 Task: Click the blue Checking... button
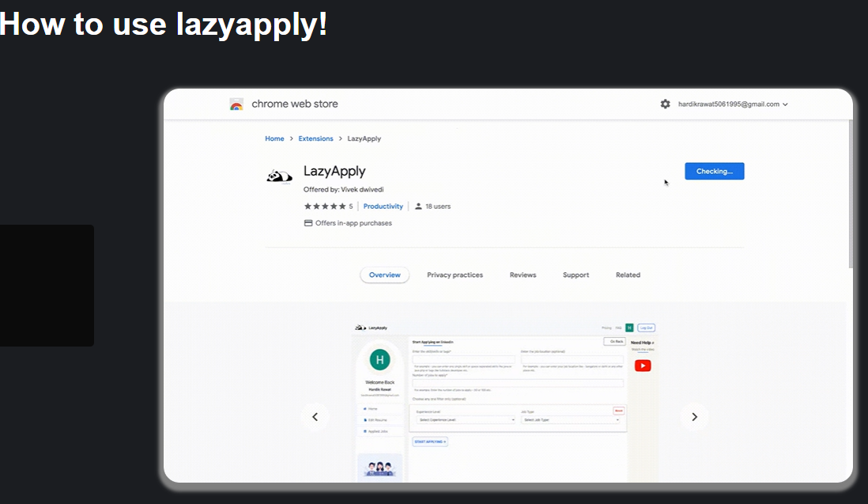point(714,172)
